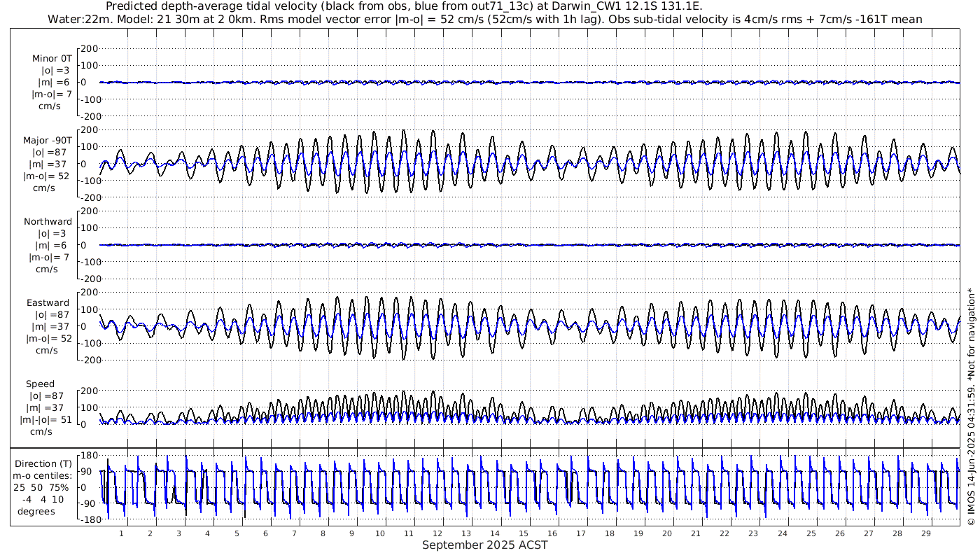Select the 'Eastward' panel label
The width and height of the screenshot is (980, 560).
pos(48,304)
